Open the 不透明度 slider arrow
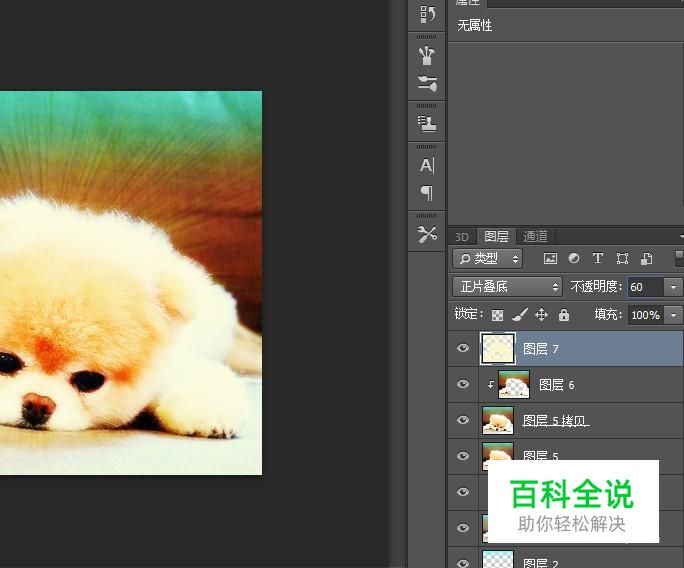Viewport: 684px width, 568px height. click(673, 287)
